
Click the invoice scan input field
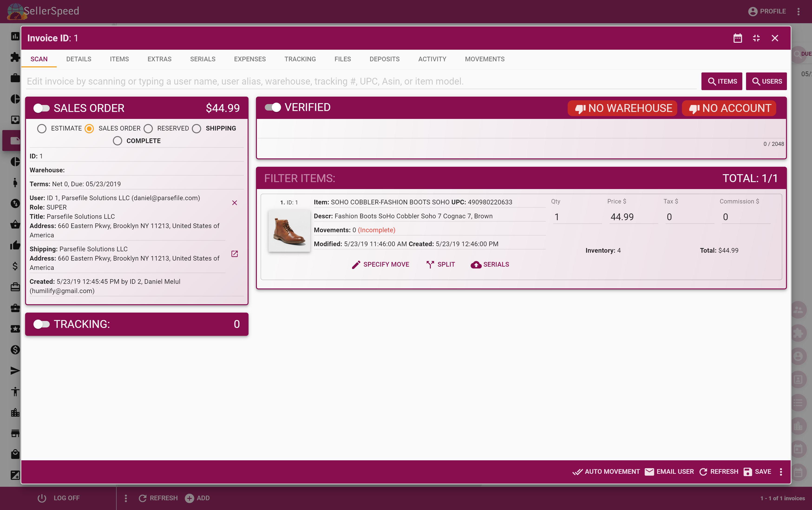pyautogui.click(x=361, y=81)
